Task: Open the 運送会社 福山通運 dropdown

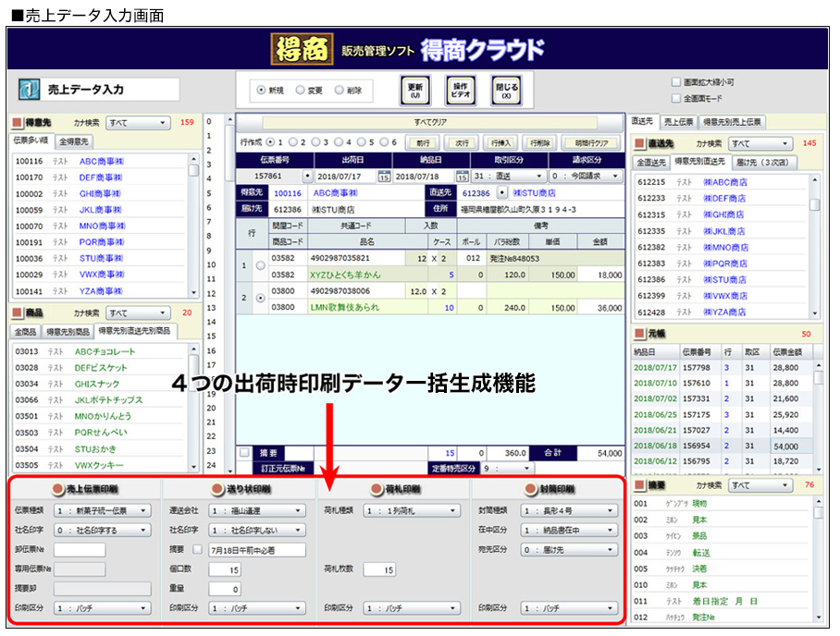Action: coord(257,510)
